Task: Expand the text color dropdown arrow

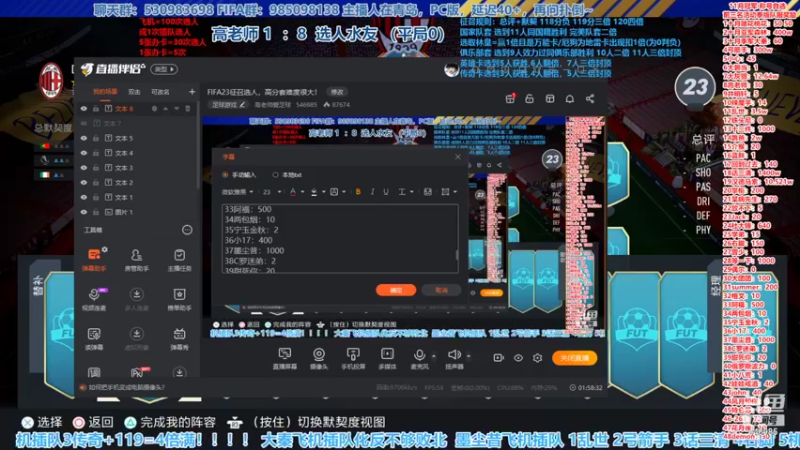Action: [x=303, y=192]
